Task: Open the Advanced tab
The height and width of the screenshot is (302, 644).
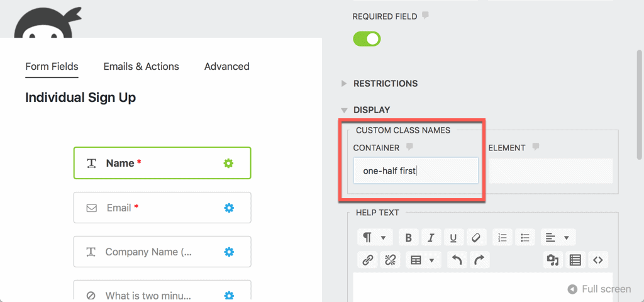Action: point(226,67)
